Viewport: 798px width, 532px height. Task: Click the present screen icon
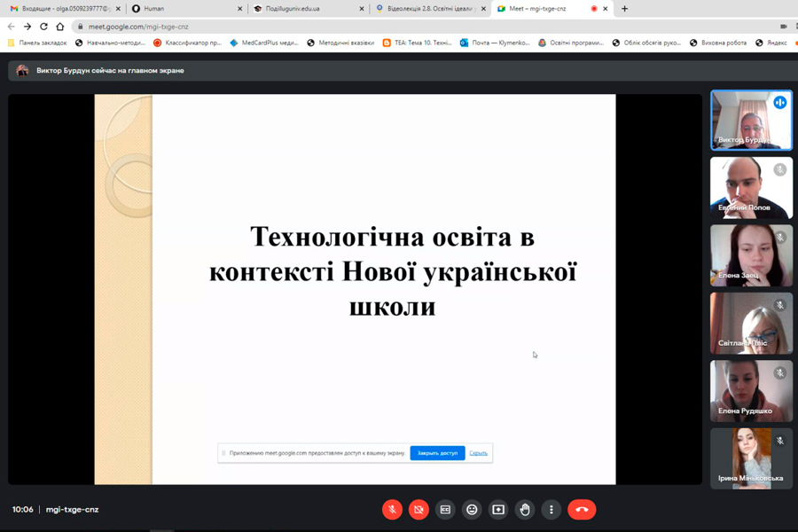498,510
